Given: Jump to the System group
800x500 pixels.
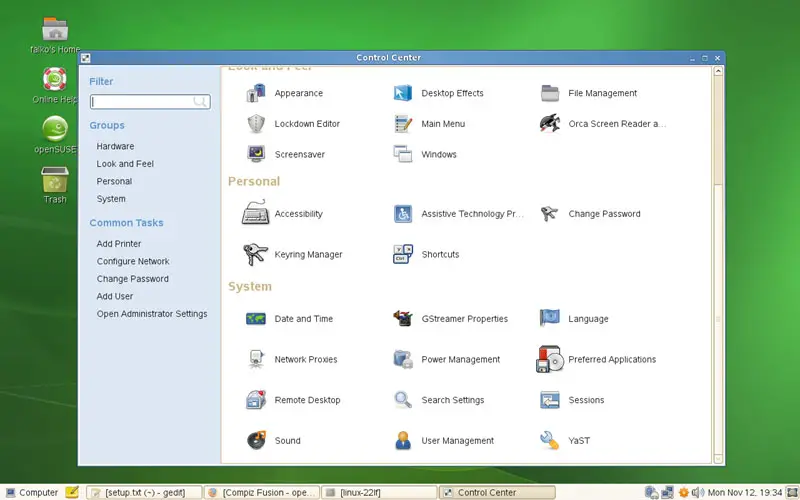Looking at the screenshot, I should (x=111, y=199).
